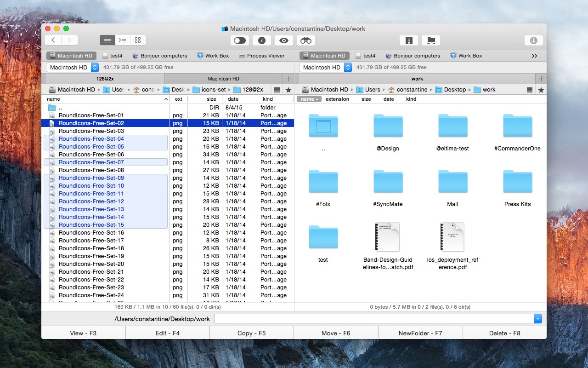588x368 pixels.
Task: Open the connect to network computer icon
Action: pyautogui.click(x=431, y=40)
